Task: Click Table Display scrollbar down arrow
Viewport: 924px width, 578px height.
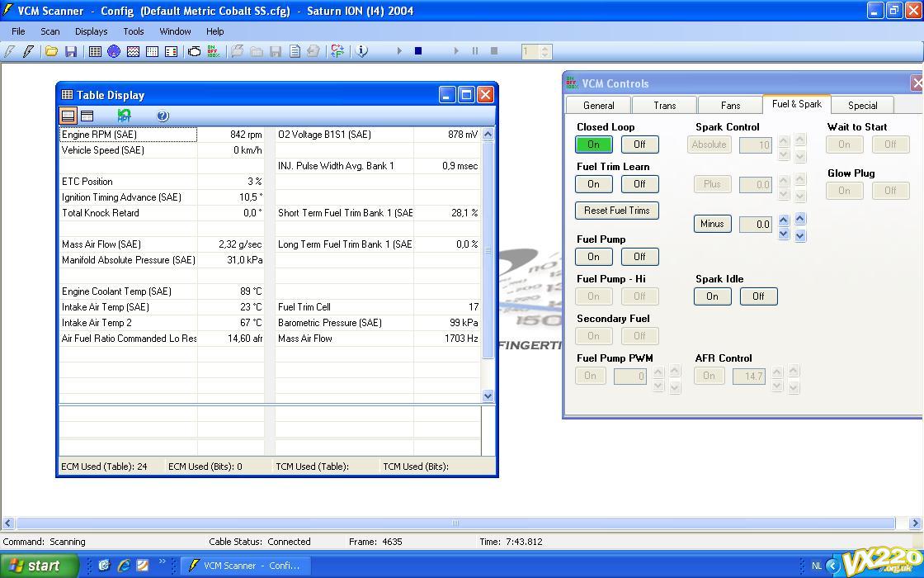Action: point(488,396)
